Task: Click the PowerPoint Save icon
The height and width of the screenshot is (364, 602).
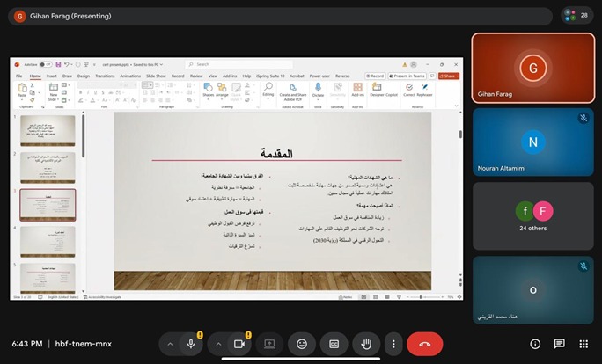Action: point(58,64)
